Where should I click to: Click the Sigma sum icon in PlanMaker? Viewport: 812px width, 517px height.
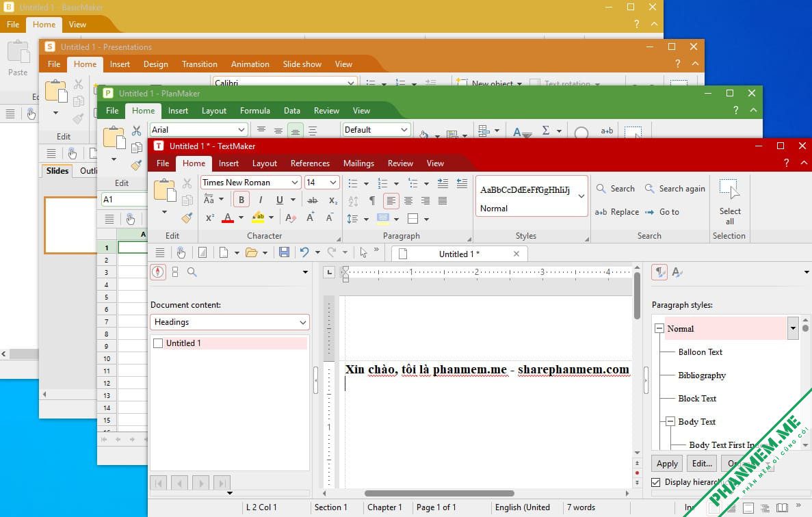click(546, 130)
